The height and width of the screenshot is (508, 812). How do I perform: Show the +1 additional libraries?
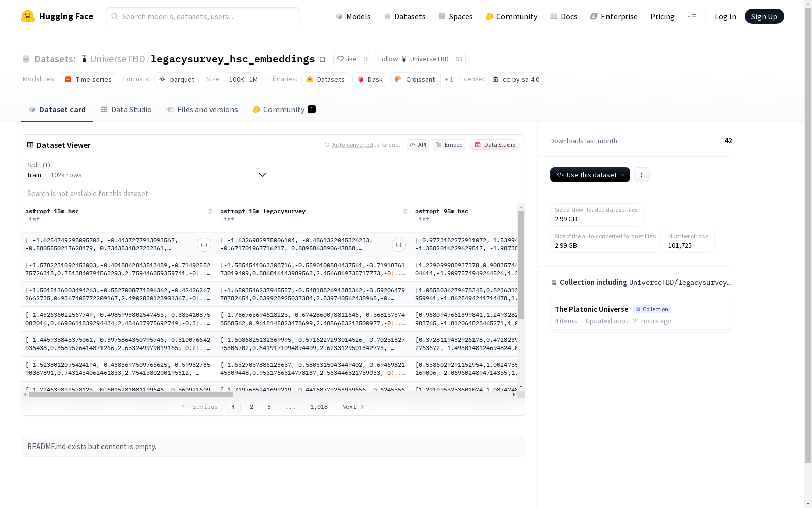449,79
